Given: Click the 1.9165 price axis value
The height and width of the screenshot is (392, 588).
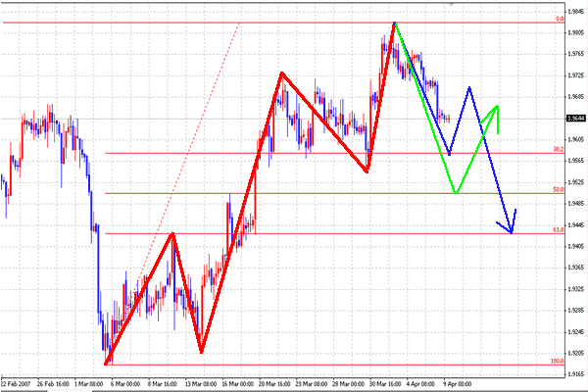Looking at the screenshot, I should [x=576, y=374].
